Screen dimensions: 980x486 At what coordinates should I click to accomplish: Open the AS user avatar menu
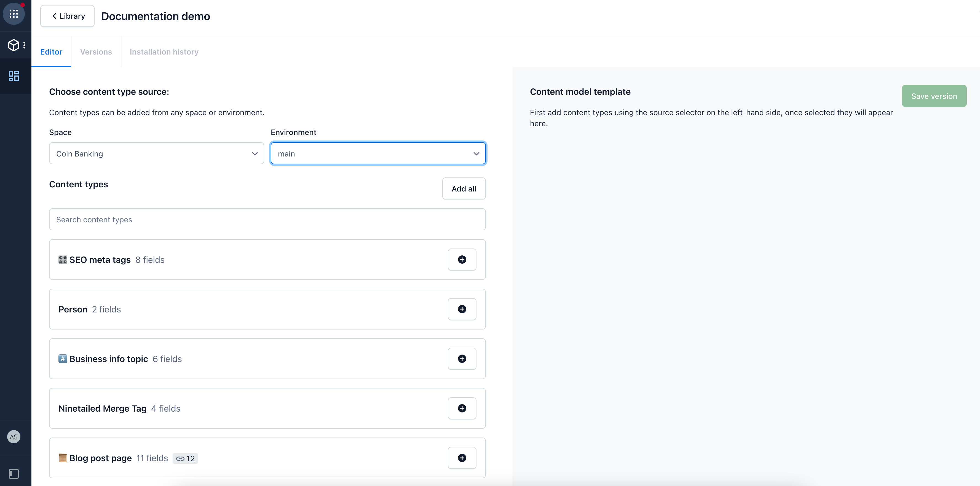(x=14, y=437)
